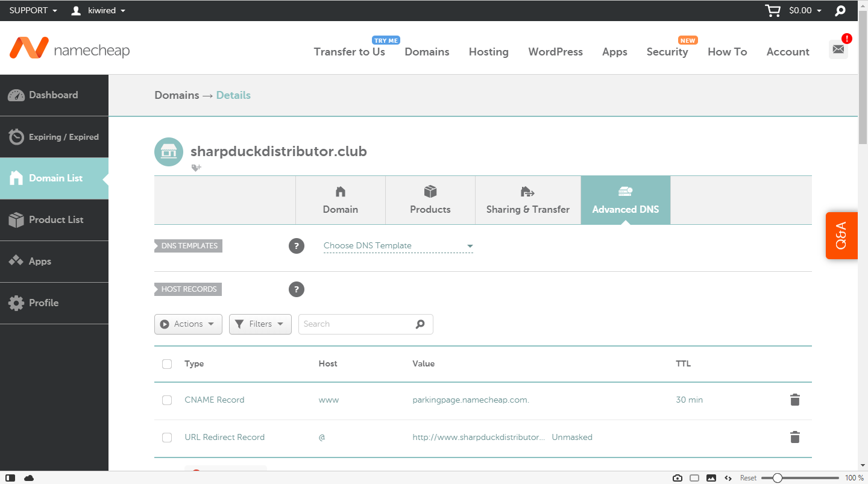Screen dimensions: 868x484
Task: Toggle the side panel icon in status bar
Action: click(x=11, y=478)
